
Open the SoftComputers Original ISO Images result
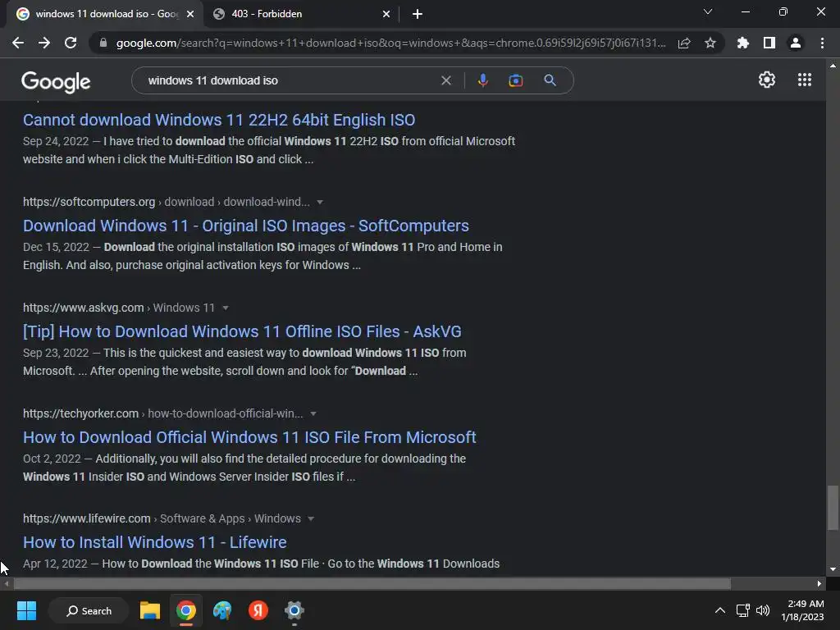[x=246, y=226]
